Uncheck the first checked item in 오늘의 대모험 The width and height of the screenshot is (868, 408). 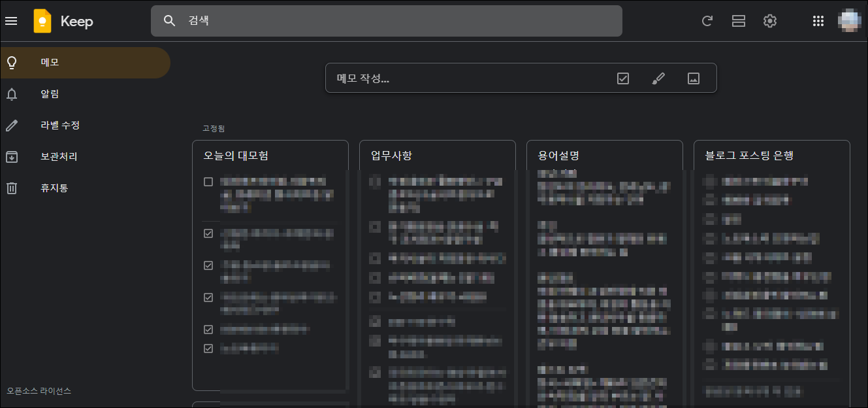(208, 233)
